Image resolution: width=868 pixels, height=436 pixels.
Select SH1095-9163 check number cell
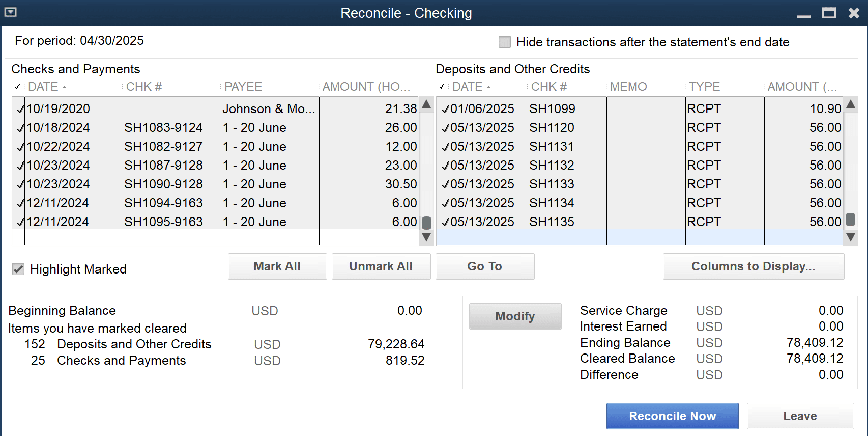tap(172, 222)
